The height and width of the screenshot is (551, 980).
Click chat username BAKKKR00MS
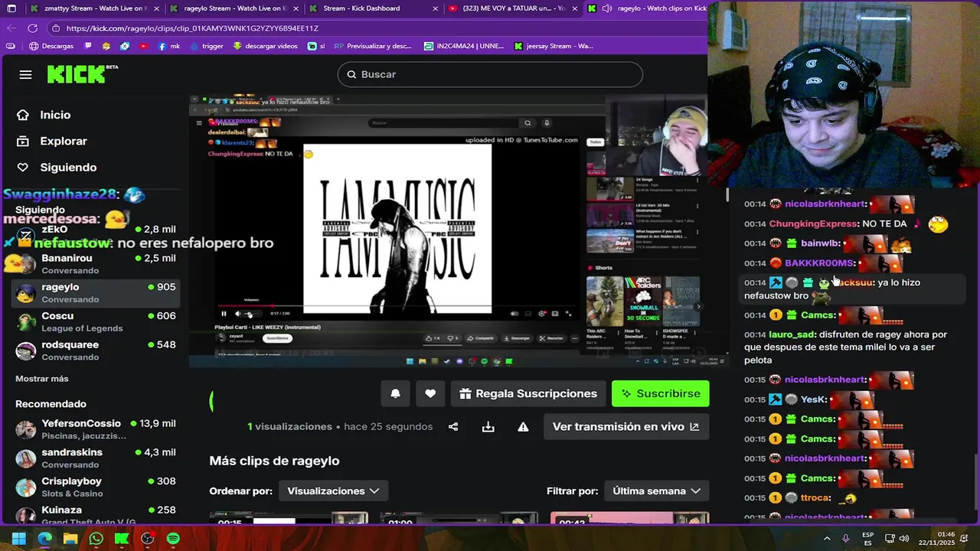[x=818, y=262]
